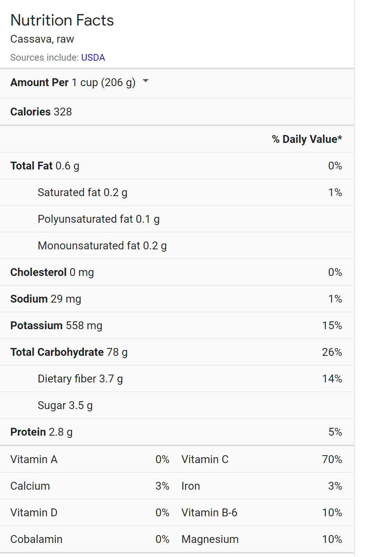Click the Cholesterol 0 mg row
Image resolution: width=392 pixels, height=557 pixels.
[x=52, y=272]
